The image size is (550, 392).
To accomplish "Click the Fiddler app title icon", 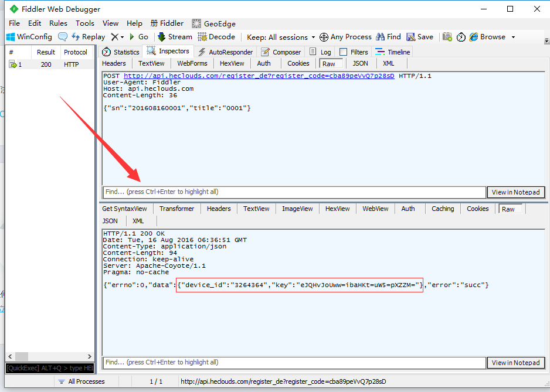I will (13, 9).
